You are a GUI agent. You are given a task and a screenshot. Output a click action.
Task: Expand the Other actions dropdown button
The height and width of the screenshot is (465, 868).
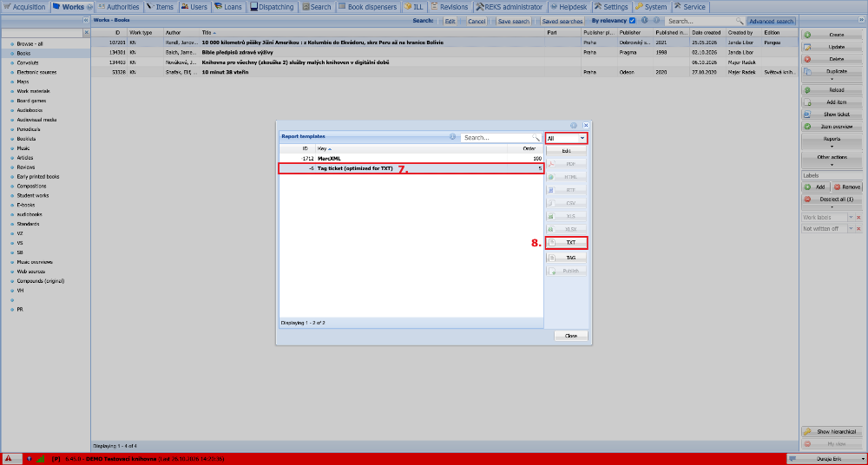(832, 160)
